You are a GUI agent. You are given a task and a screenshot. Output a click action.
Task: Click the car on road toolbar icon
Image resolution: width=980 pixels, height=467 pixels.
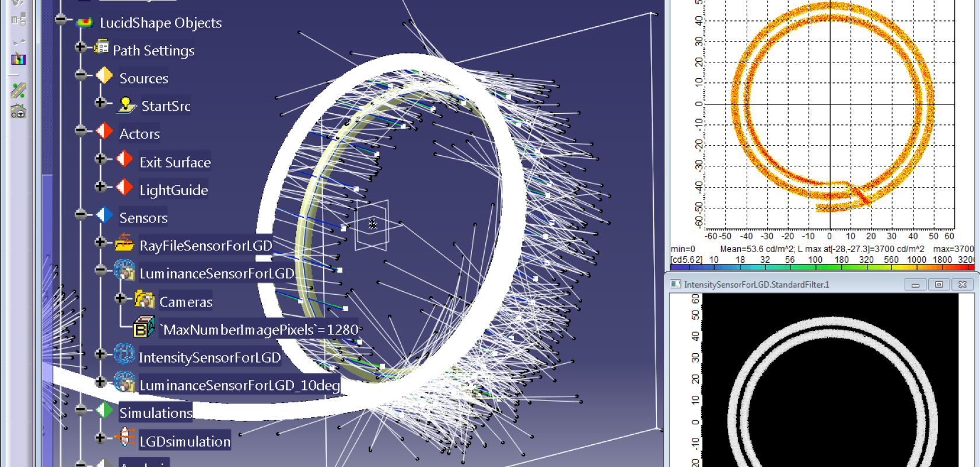point(18,111)
